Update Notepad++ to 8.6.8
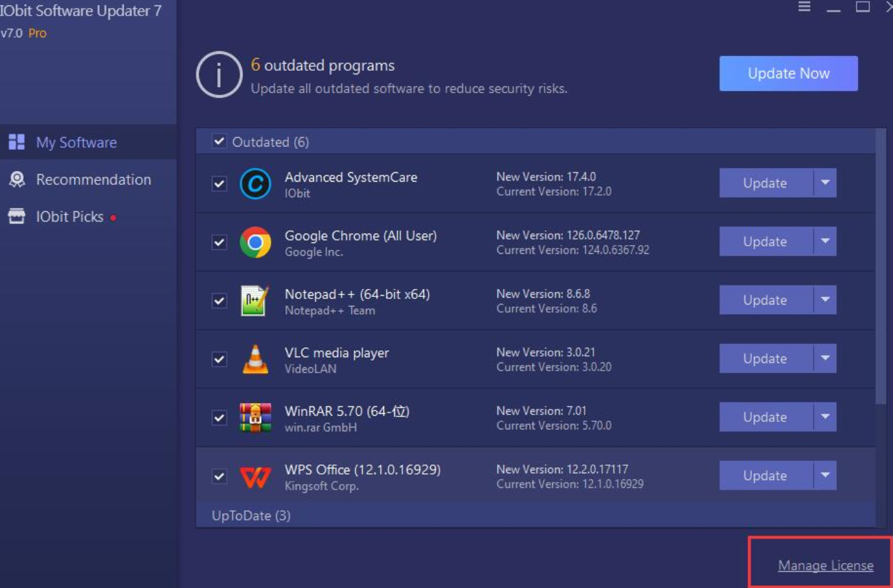893x588 pixels. coord(765,300)
